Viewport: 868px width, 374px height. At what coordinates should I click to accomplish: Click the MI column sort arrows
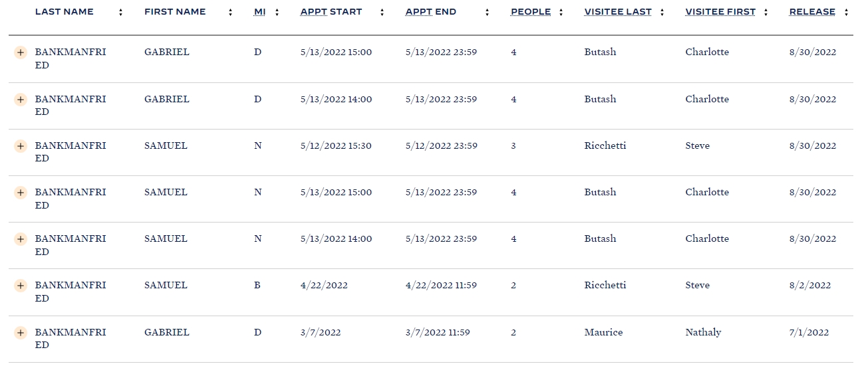(277, 12)
